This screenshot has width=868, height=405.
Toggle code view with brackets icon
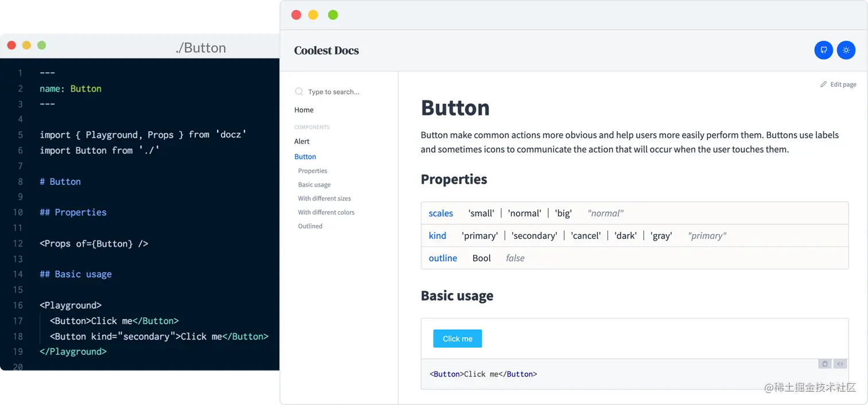coord(840,364)
